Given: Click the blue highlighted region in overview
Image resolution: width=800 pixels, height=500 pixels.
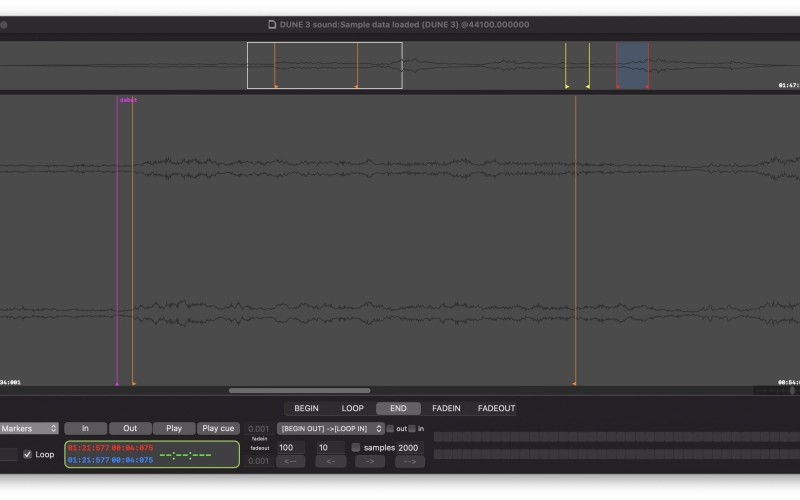Looking at the screenshot, I should tap(633, 65).
